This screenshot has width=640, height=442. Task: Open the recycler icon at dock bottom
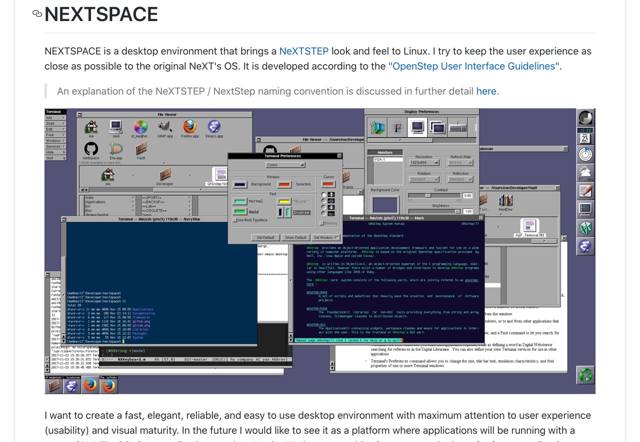[586, 377]
